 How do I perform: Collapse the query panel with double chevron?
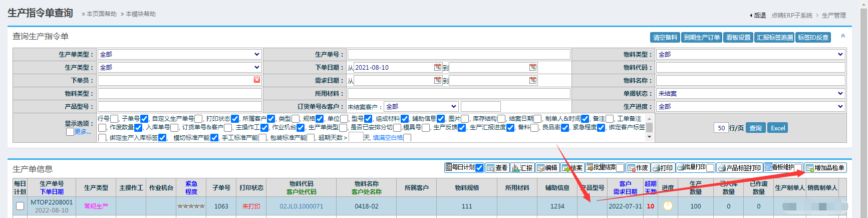tap(843, 36)
